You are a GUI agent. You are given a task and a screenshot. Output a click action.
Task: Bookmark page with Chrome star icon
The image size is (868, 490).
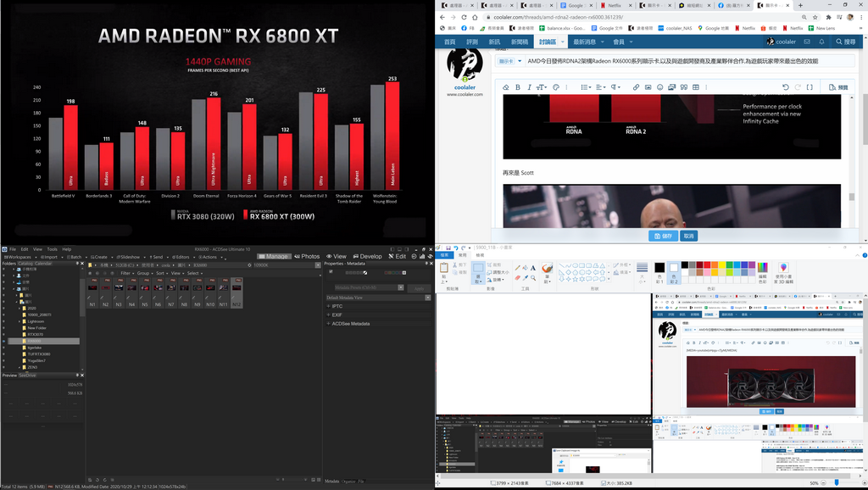click(815, 17)
